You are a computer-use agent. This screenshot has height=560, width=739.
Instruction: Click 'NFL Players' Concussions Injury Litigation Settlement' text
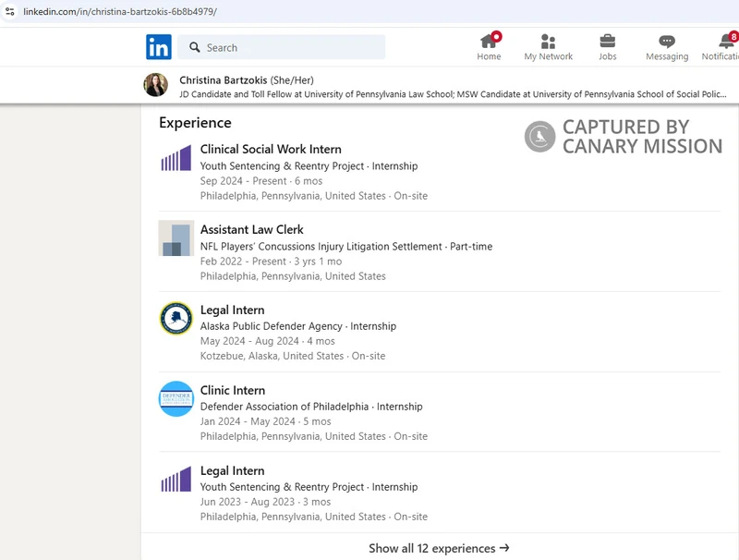321,247
